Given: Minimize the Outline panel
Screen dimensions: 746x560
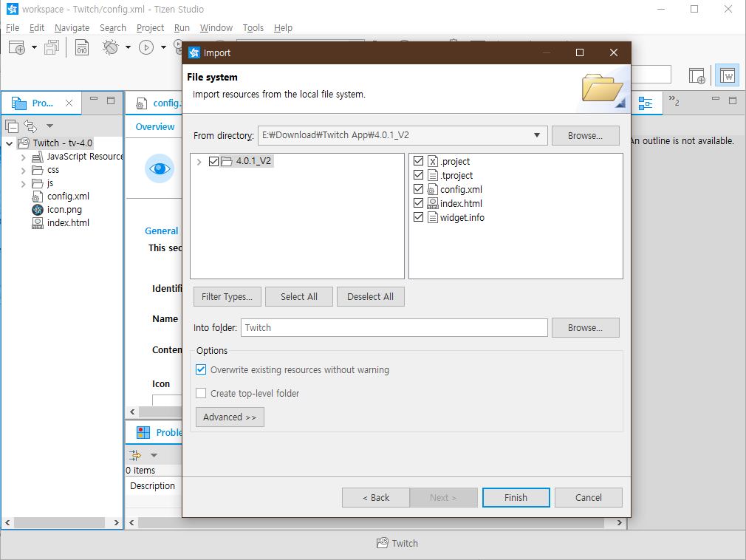Looking at the screenshot, I should pos(716,99).
